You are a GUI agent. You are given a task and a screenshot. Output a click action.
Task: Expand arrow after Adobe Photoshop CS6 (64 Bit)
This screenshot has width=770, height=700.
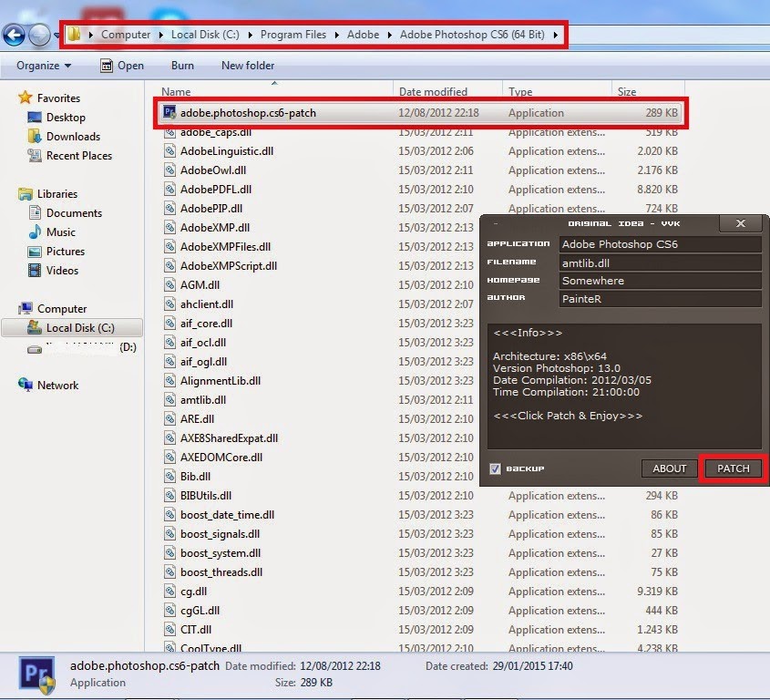click(555, 35)
